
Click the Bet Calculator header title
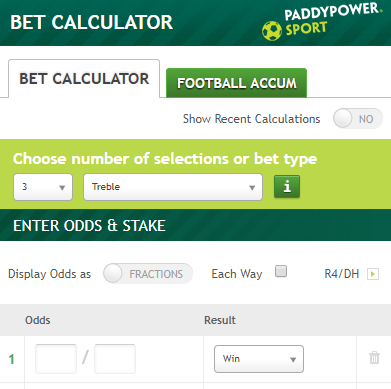(92, 23)
